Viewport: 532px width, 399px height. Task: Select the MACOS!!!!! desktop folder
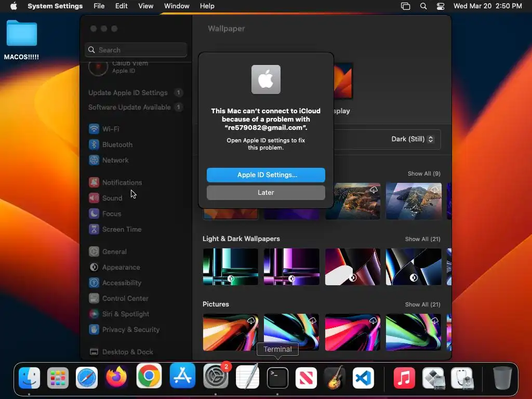(x=21, y=40)
